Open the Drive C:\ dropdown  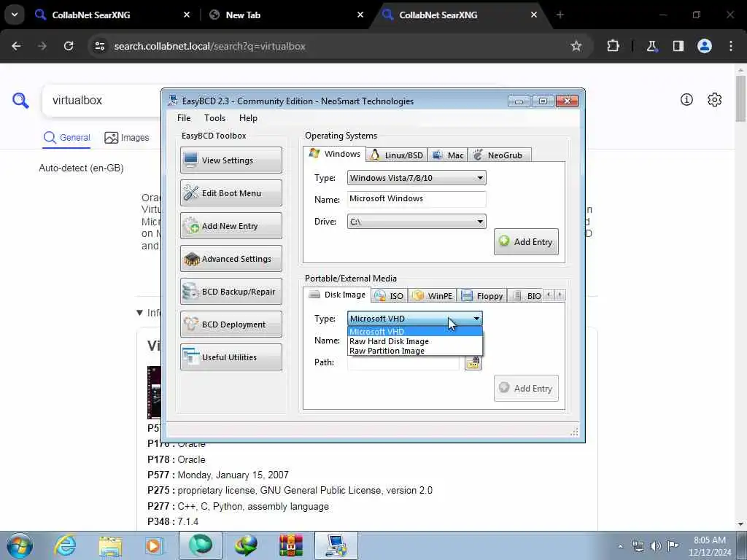[417, 222]
